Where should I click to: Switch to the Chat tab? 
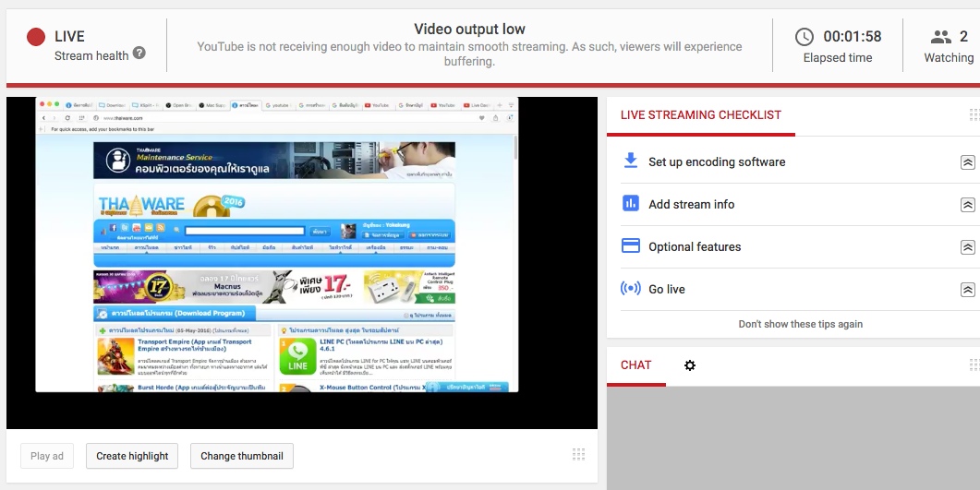coord(635,365)
